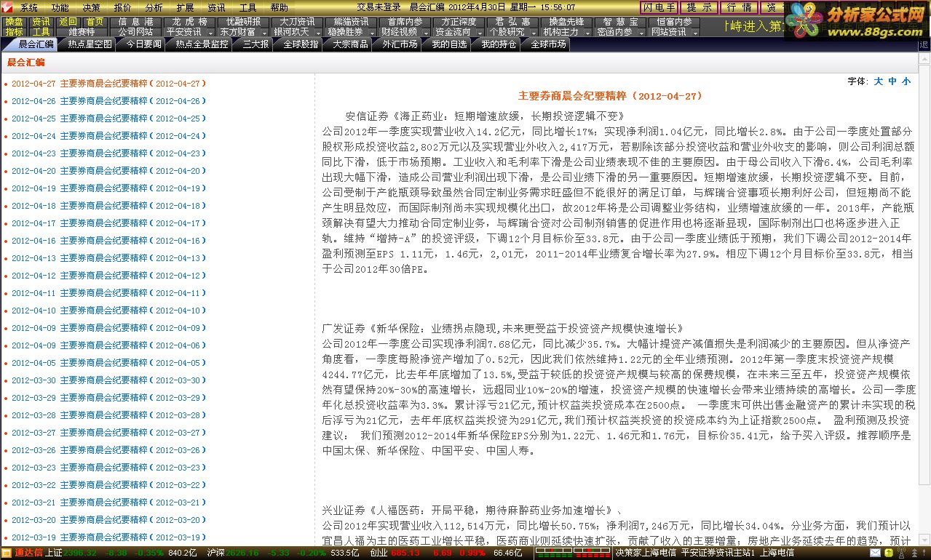This screenshot has height=560, width=931.
Task: Open the 忧融研报 toolbar button
Action: 243,22
